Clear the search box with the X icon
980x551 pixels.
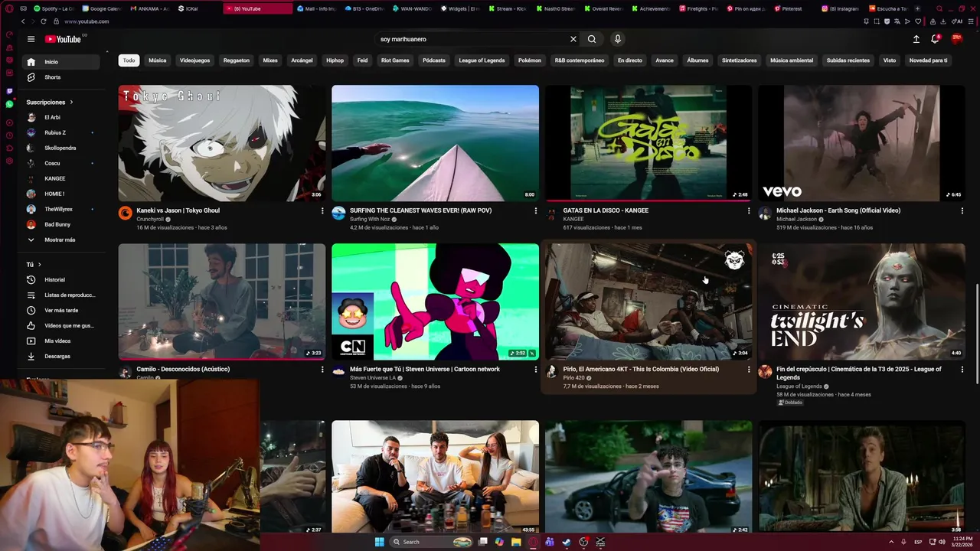573,39
